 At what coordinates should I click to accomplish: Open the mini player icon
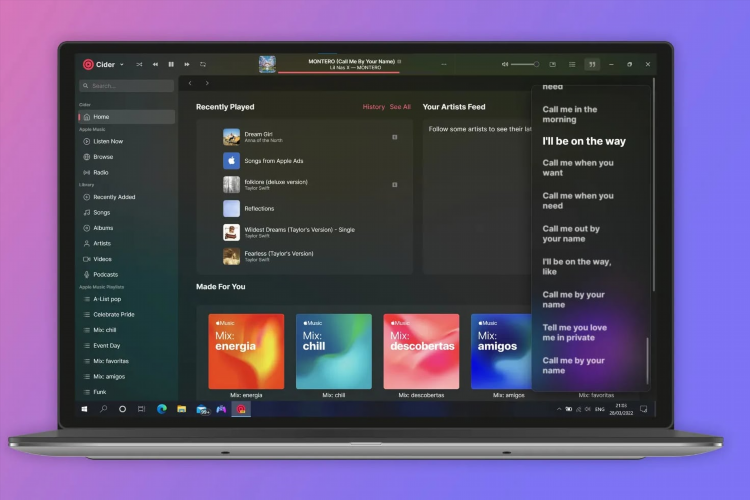(552, 65)
